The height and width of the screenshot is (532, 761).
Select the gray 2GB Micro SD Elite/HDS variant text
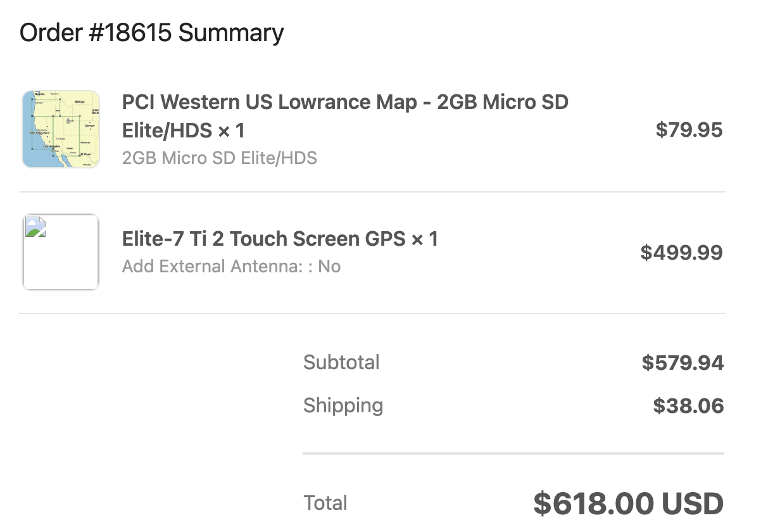pyautogui.click(x=219, y=158)
